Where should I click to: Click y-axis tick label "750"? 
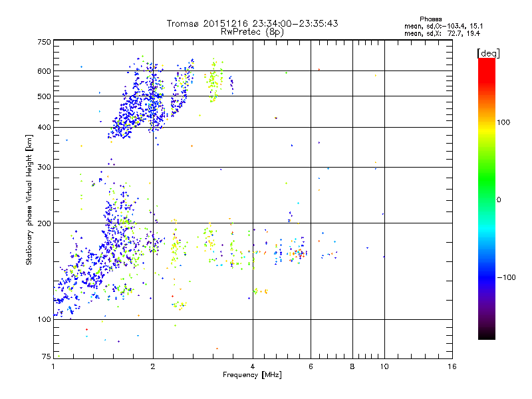pos(44,42)
